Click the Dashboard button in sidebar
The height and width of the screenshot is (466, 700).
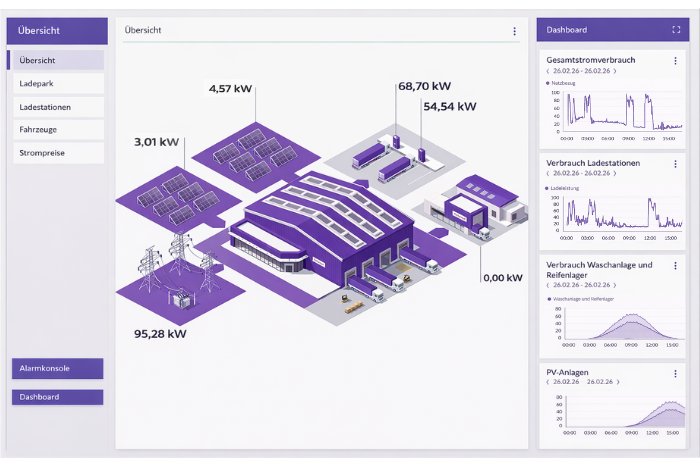click(56, 397)
